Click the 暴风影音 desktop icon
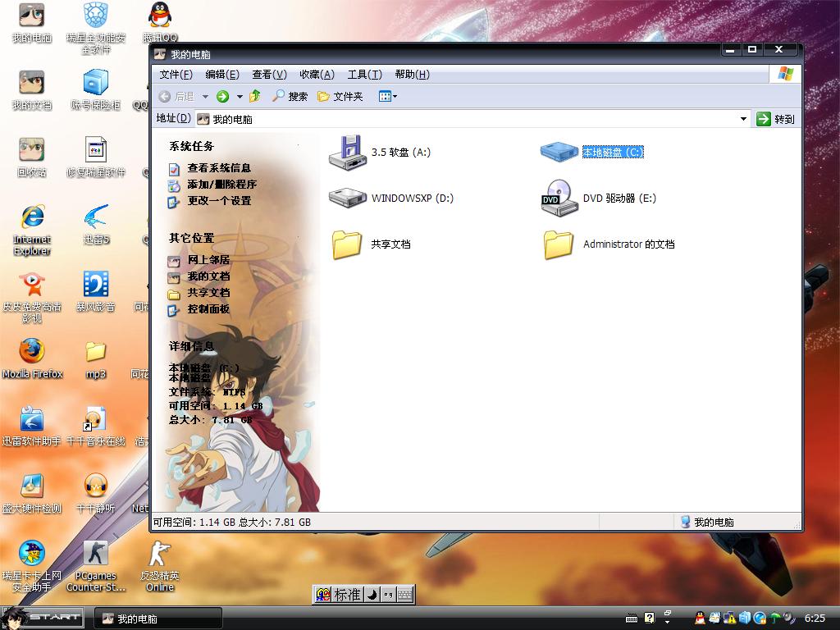The image size is (840, 630). click(x=96, y=292)
